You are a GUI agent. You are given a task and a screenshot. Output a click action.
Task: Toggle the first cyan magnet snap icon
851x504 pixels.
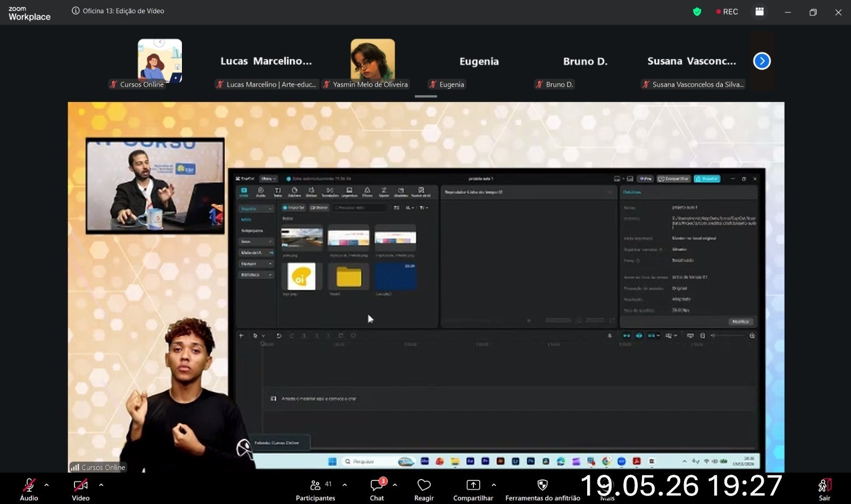click(x=626, y=335)
